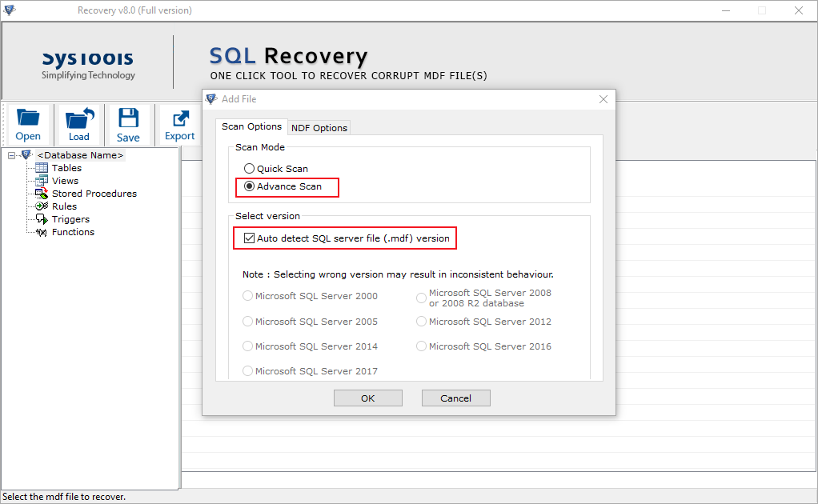This screenshot has height=504, width=818.
Task: Switch to Scan Options tab
Action: tap(251, 126)
